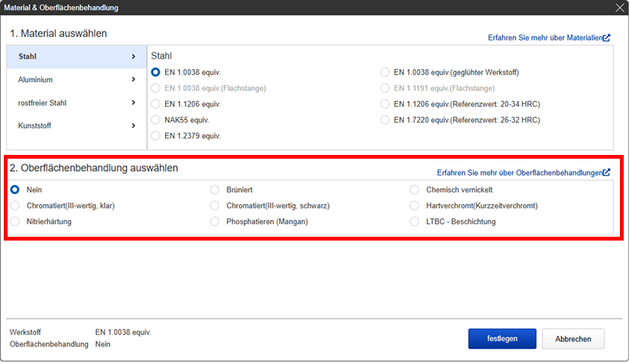
Task: Choose Chemisch vernickelt coating
Action: (415, 190)
